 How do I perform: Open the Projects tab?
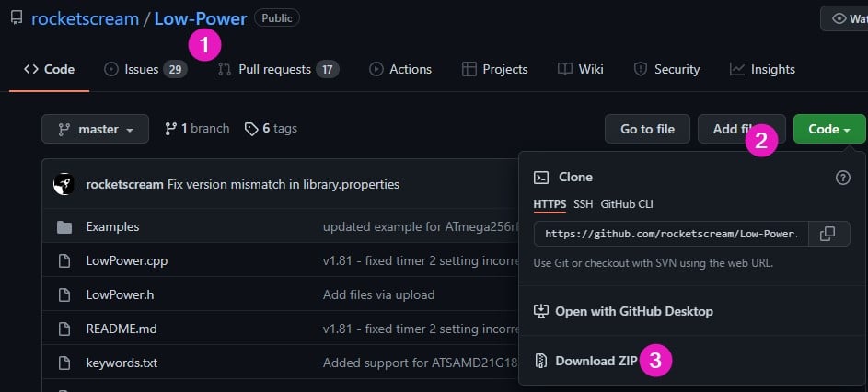[495, 69]
